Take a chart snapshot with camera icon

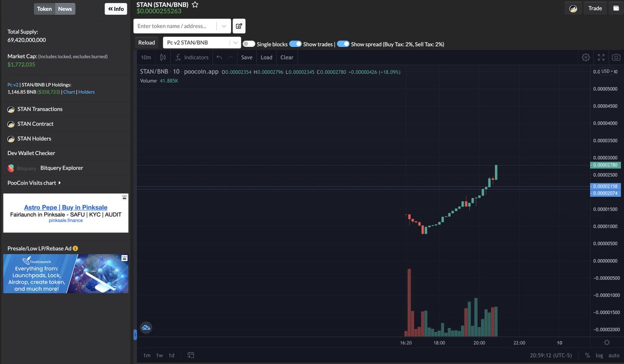616,57
